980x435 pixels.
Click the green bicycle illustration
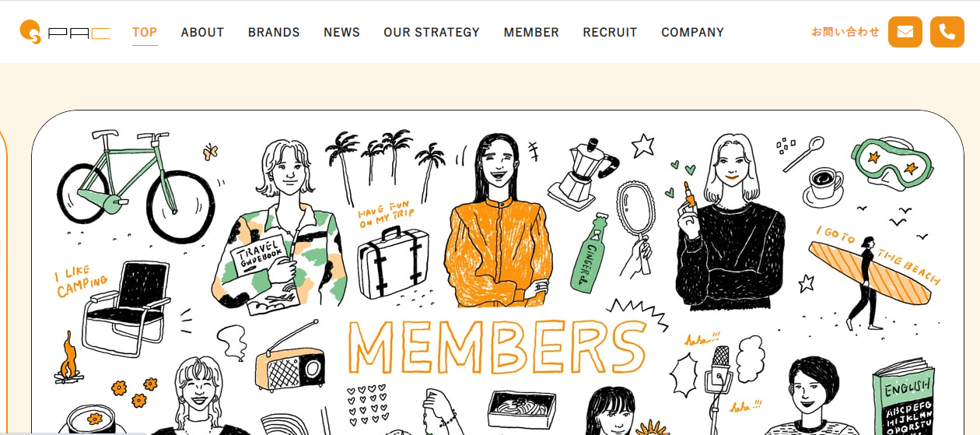[x=135, y=187]
